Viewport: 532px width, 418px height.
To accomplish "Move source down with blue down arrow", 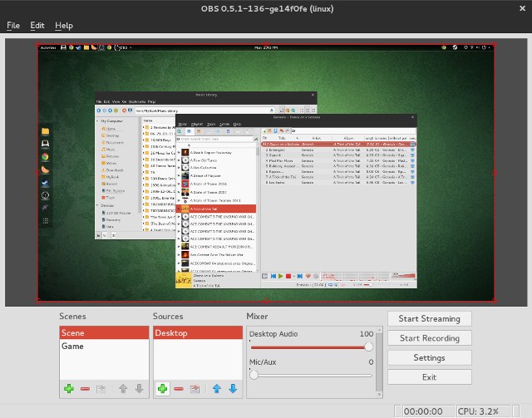I will click(233, 389).
